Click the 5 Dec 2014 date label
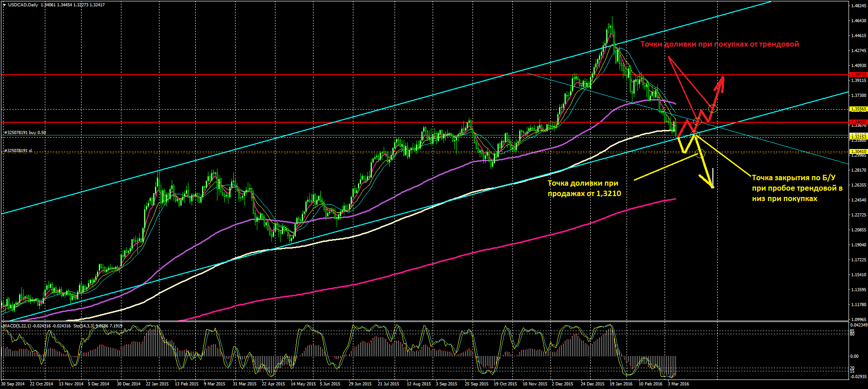Viewport: 868px width, 389px height. pos(99,384)
